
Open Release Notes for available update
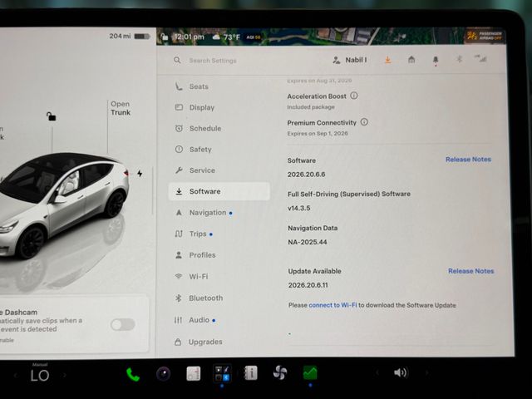471,271
